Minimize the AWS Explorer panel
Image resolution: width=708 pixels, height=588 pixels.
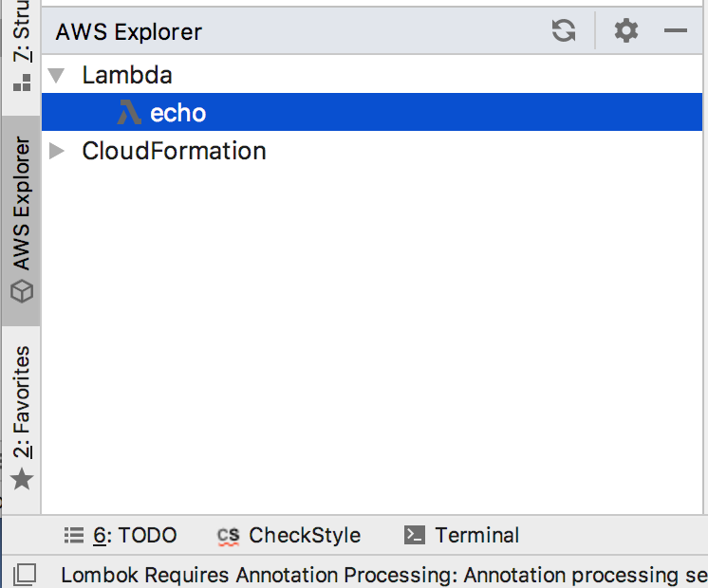point(676,30)
